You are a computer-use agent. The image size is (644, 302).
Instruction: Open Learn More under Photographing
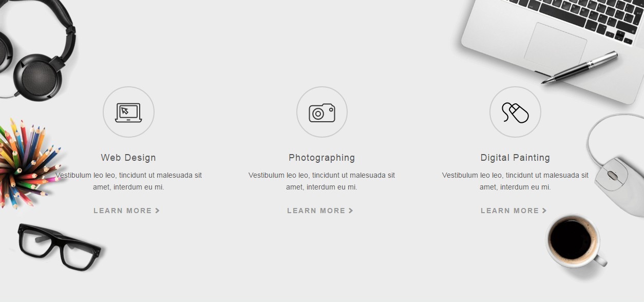(320, 211)
